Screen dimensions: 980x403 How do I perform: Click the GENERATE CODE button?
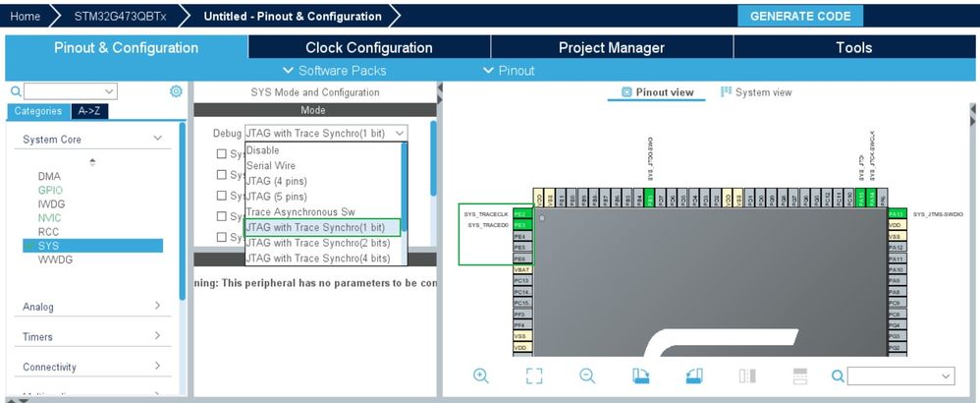(800, 17)
